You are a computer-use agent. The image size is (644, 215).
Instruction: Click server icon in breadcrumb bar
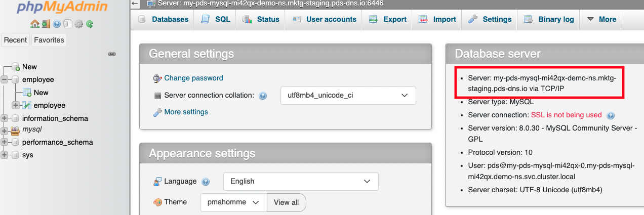[151, 4]
